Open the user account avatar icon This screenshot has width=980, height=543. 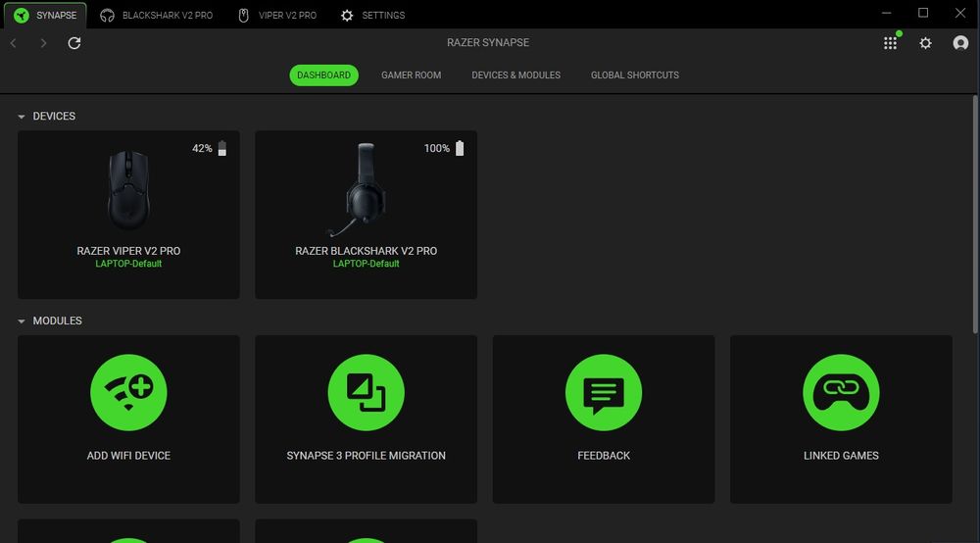tap(960, 43)
